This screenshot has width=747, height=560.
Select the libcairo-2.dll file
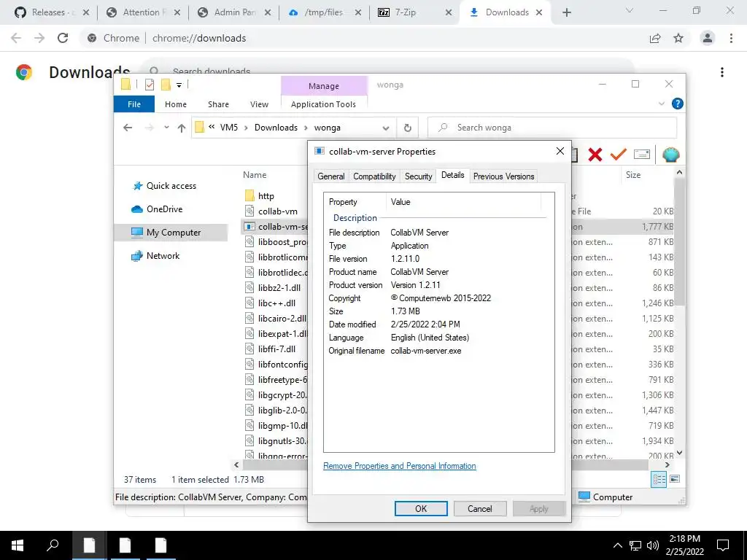[x=282, y=318]
